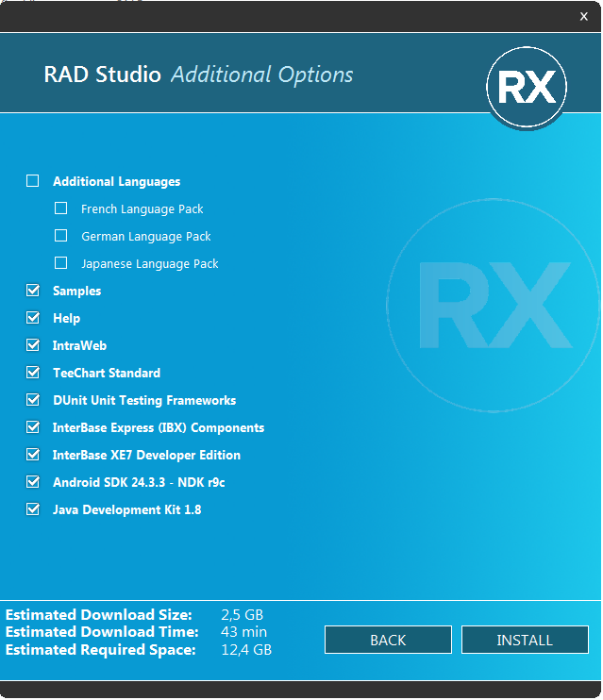The width and height of the screenshot is (603, 700).
Task: Uncheck the Samples checkbox
Action: coord(33,291)
